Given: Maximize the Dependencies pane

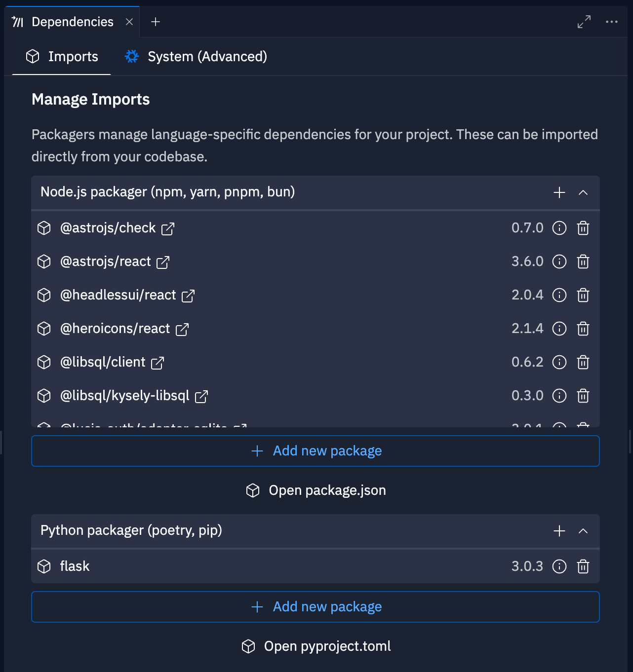Looking at the screenshot, I should 584,22.
